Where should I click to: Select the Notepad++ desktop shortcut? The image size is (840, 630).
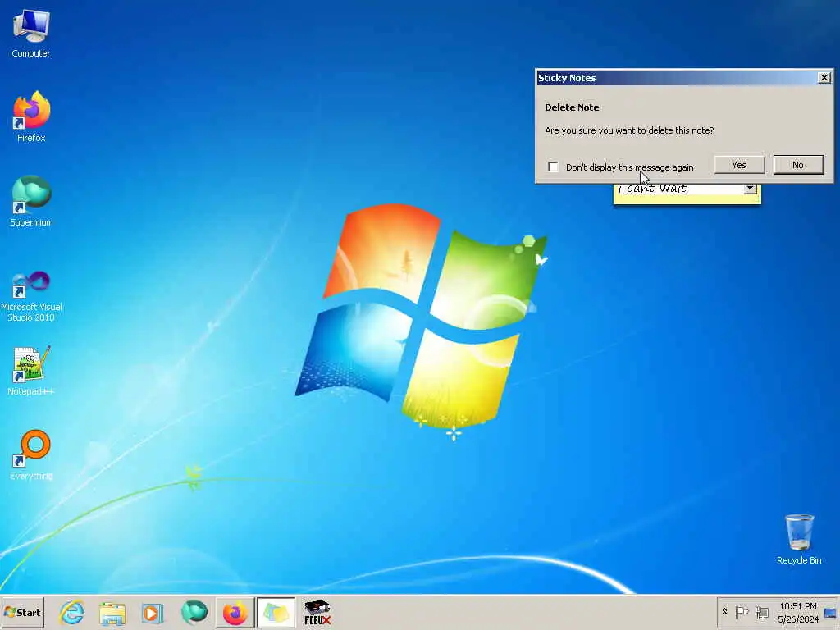click(x=31, y=371)
